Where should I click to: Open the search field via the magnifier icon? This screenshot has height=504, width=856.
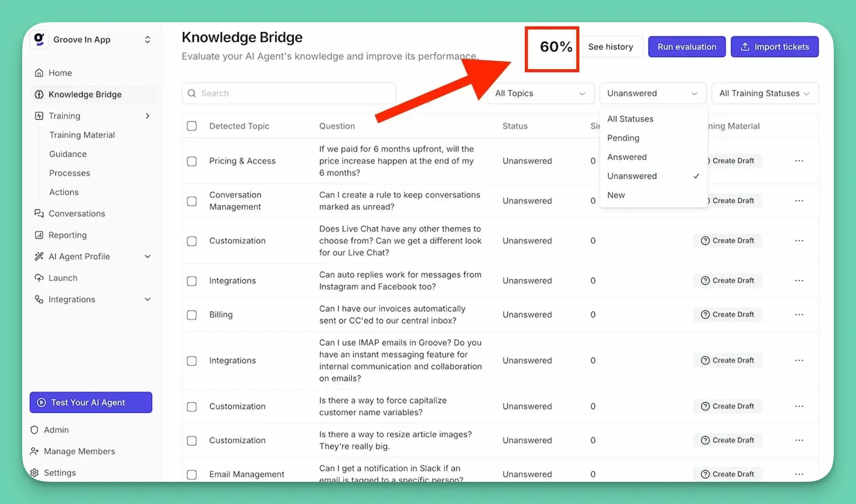coord(192,93)
